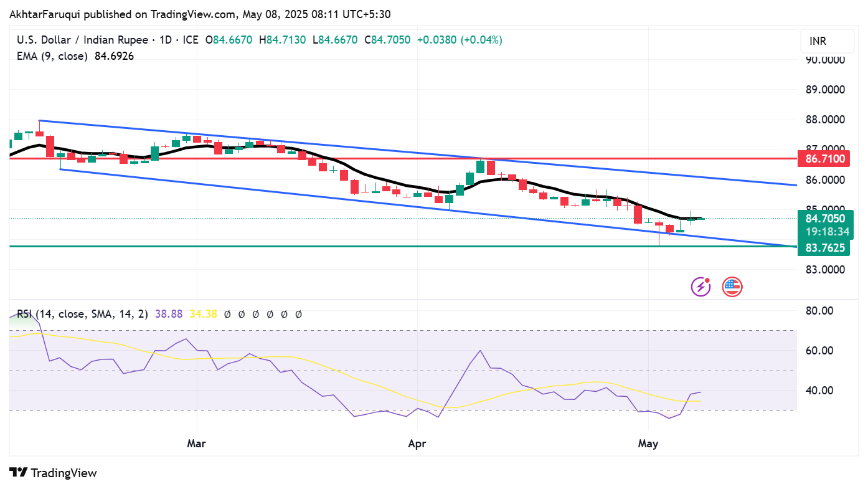Expand the May section on time axis
The height and width of the screenshot is (489, 868).
point(648,444)
